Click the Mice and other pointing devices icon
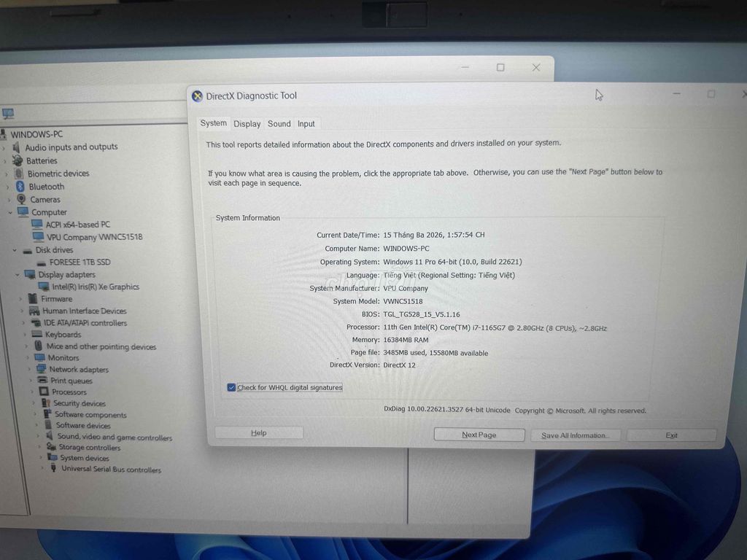Image resolution: width=747 pixels, height=560 pixels. pos(39,346)
